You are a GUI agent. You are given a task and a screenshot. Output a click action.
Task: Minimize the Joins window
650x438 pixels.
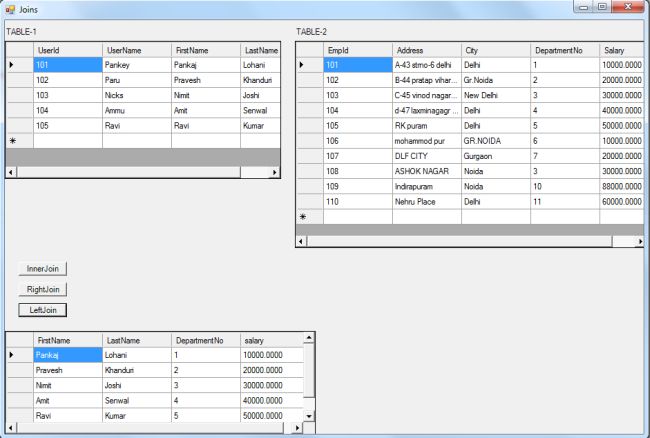[584, 7]
